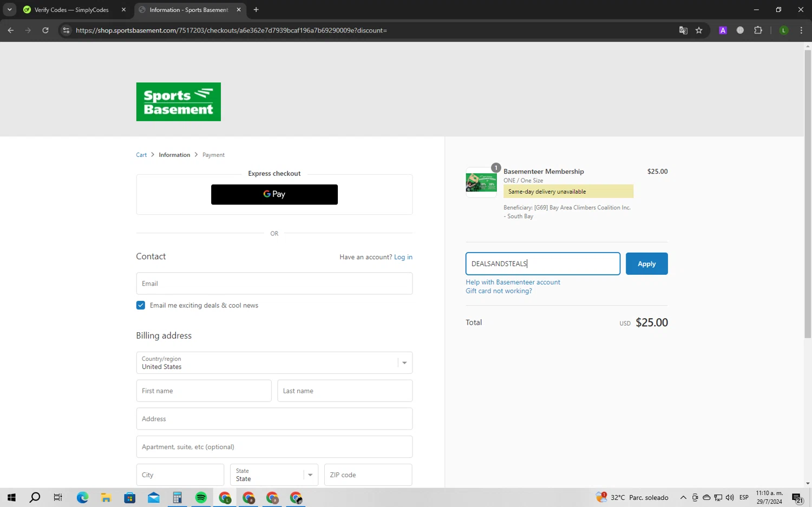Open a new browser tab

(256, 10)
